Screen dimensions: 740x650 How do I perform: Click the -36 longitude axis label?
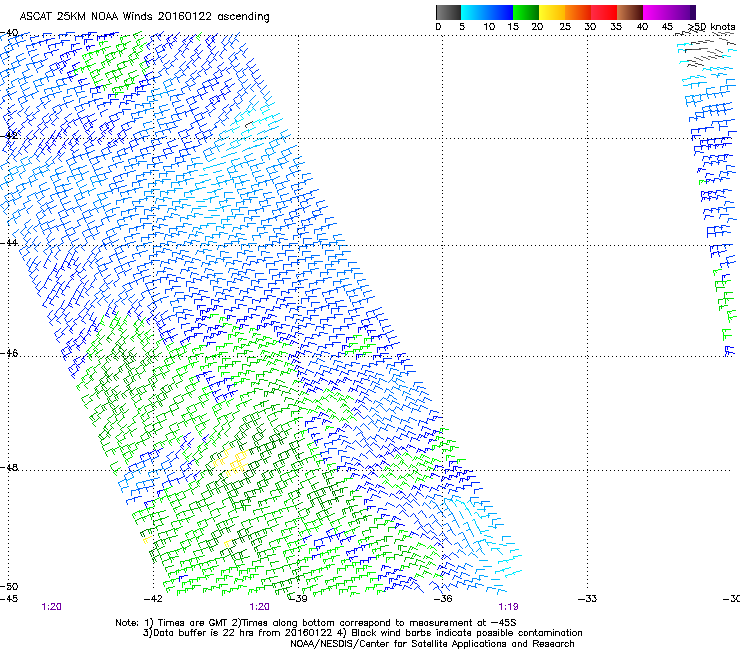coord(443,599)
